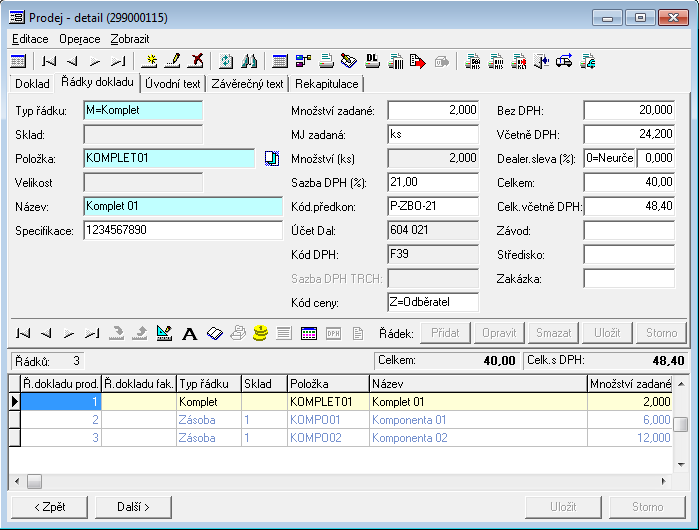Viewport: 699px width, 530px height.
Task: Print document with the printer icon
Action: [326, 62]
